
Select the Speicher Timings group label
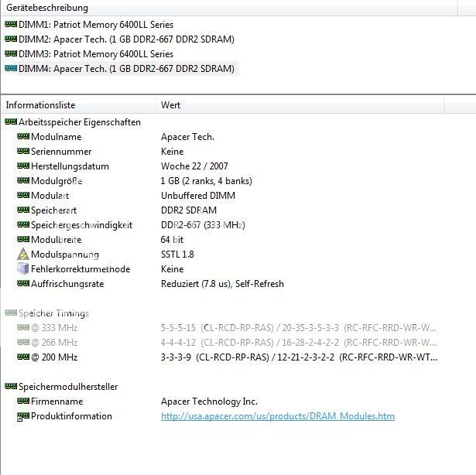pos(53,313)
